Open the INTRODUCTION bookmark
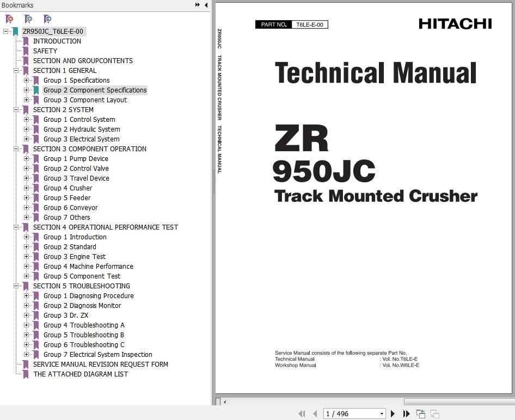515x420 pixels. [57, 41]
